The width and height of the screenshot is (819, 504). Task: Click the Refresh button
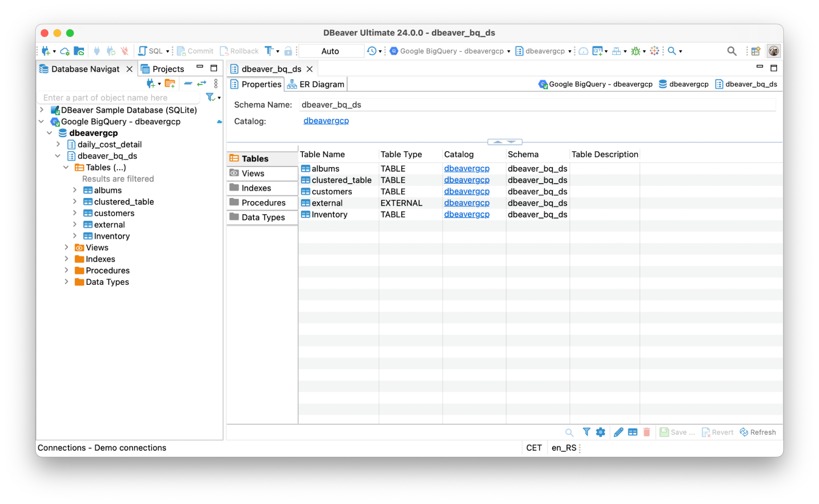click(758, 432)
